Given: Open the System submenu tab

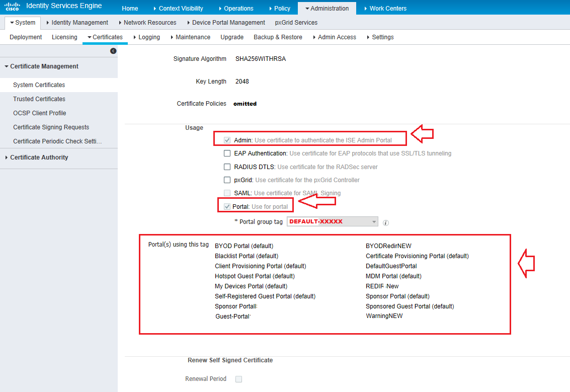Looking at the screenshot, I should point(23,23).
